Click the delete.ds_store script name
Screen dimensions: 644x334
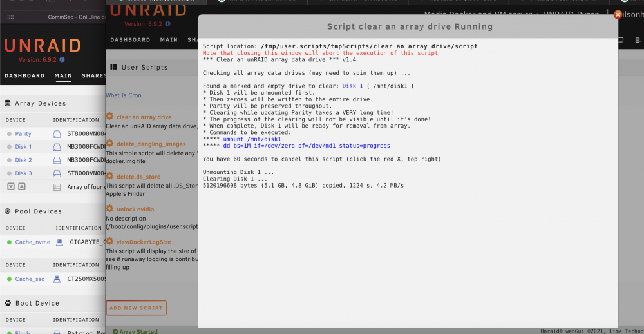pos(138,177)
